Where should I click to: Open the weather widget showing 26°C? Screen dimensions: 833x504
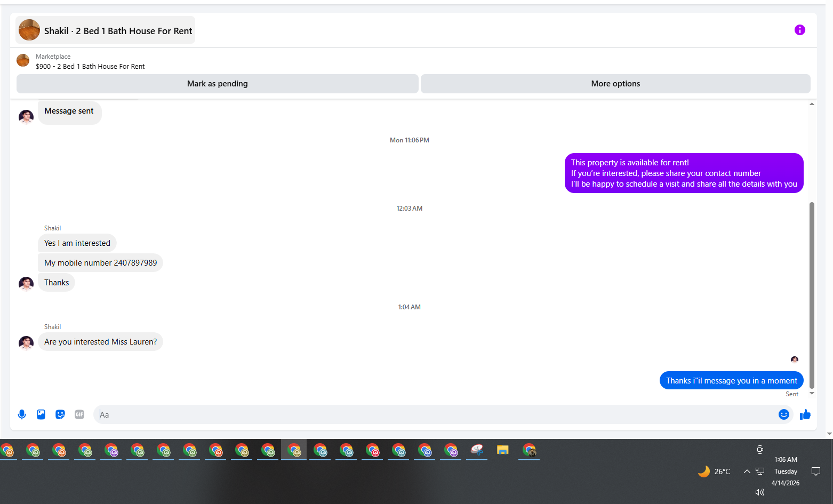point(714,471)
